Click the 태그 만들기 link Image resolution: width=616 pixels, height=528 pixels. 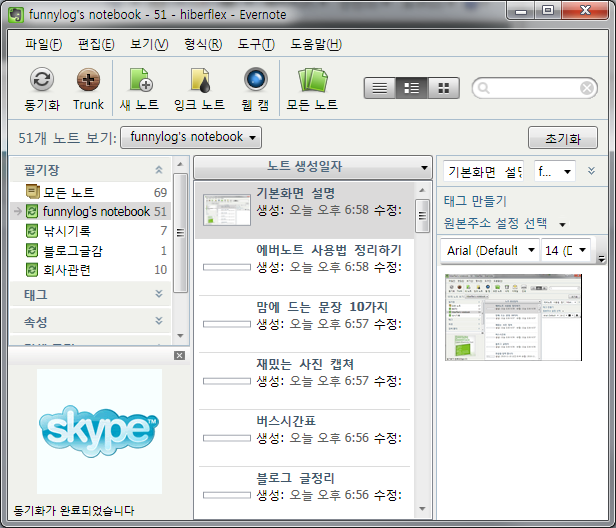coord(475,201)
